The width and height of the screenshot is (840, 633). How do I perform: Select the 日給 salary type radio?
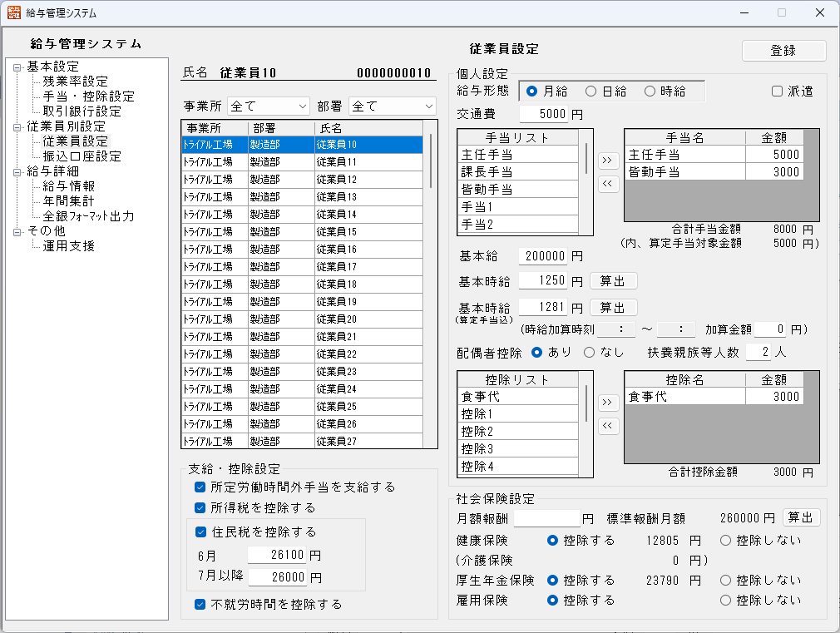click(590, 91)
